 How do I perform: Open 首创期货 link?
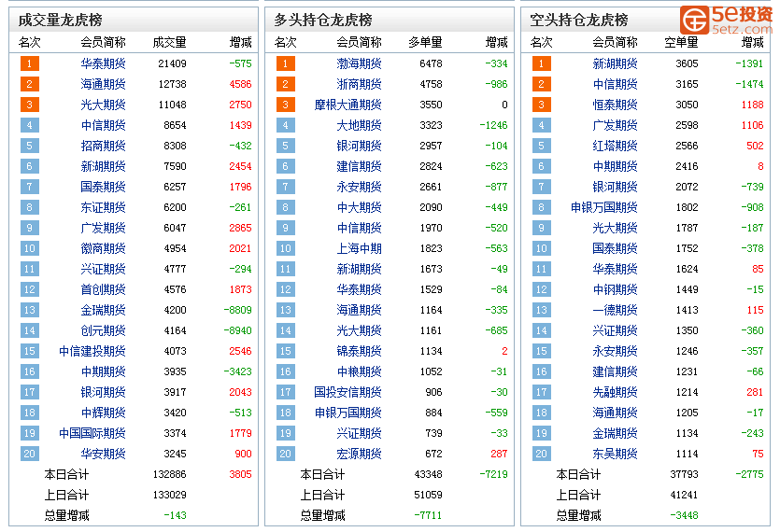[x=103, y=289]
